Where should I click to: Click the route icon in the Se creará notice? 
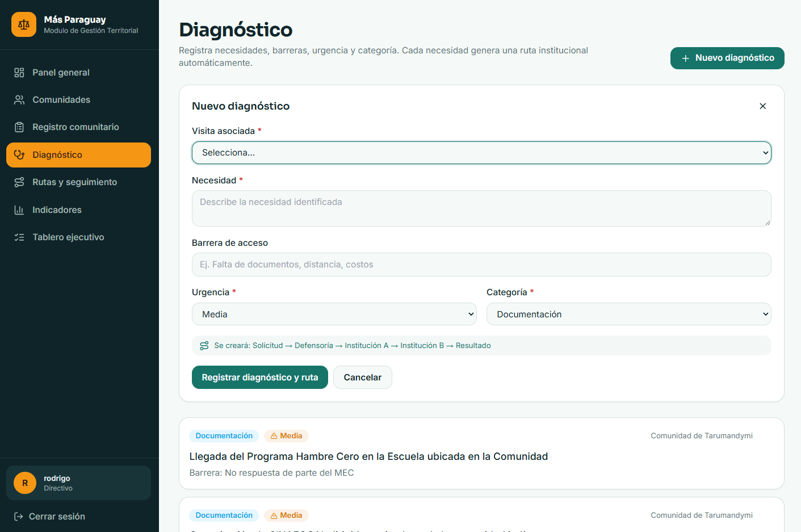[x=204, y=346]
